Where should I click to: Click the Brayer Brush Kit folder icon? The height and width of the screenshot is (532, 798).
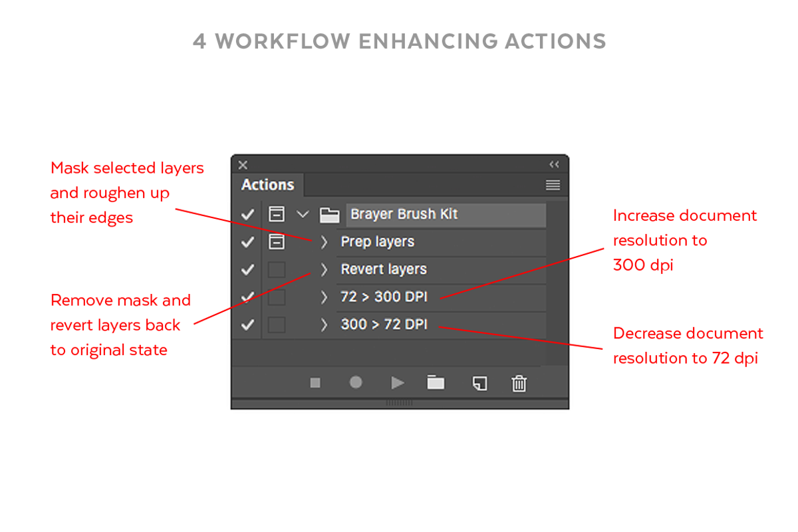click(329, 215)
